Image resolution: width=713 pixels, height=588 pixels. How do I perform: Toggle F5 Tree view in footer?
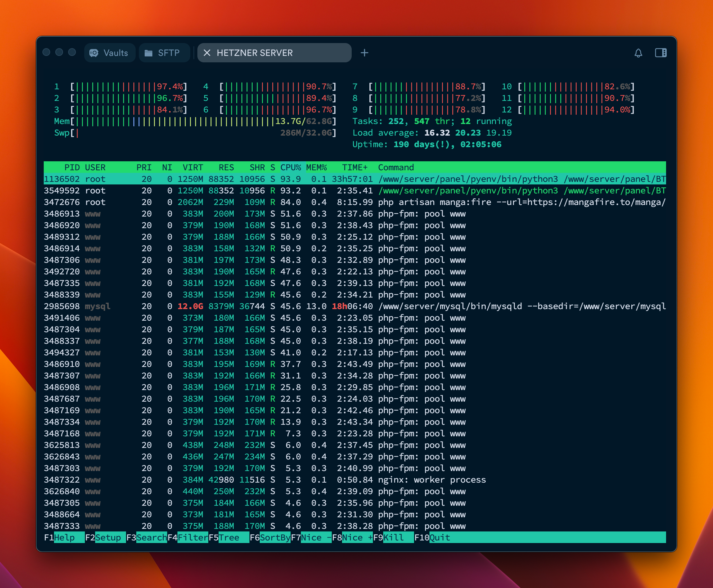(x=229, y=538)
